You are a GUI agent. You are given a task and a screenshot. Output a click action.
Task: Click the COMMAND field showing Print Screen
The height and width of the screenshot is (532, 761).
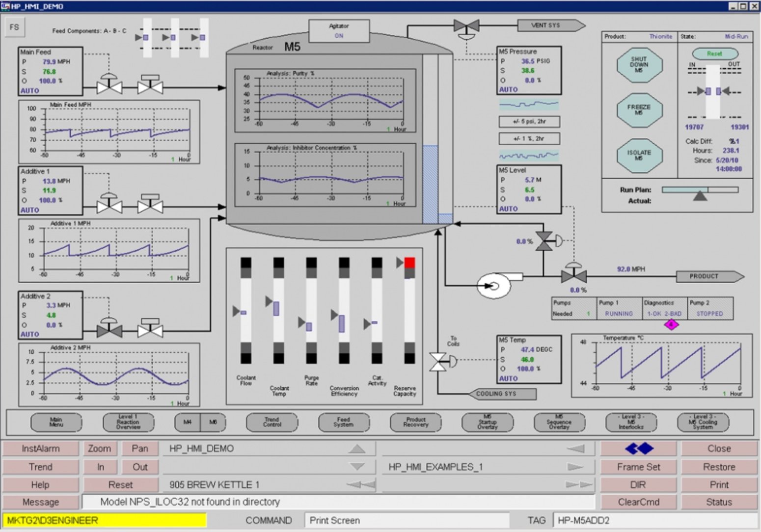tap(408, 520)
